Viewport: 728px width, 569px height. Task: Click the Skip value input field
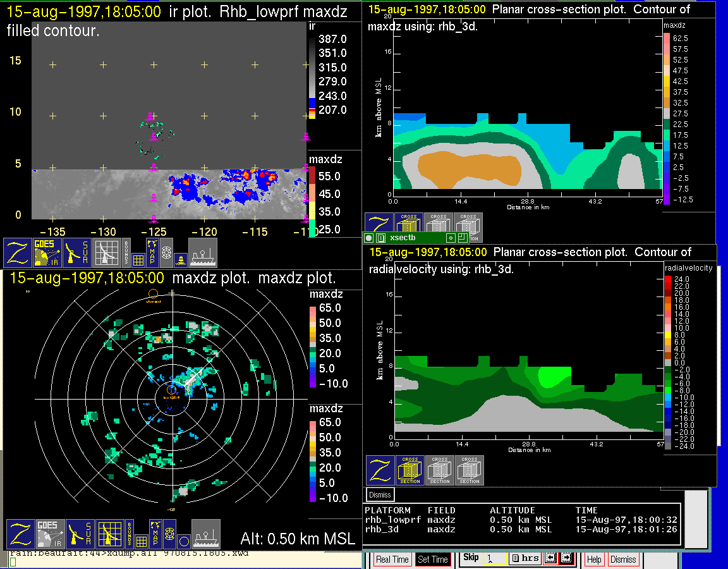[494, 559]
